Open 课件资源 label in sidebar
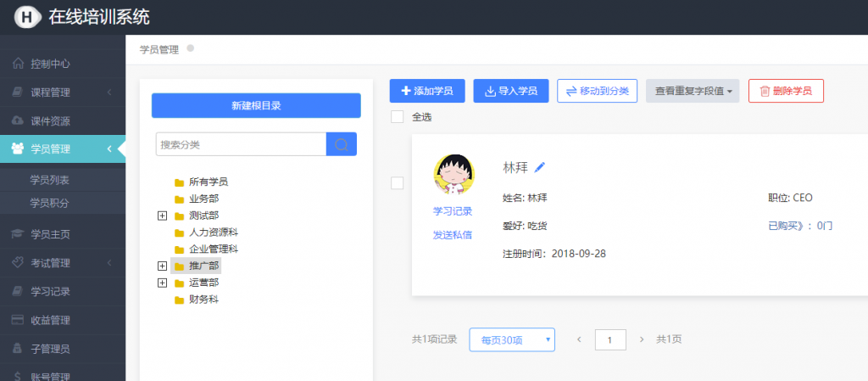This screenshot has width=868, height=381. coord(50,120)
